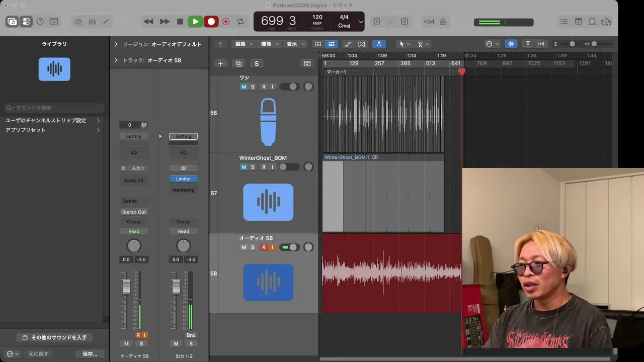
Task: Click the Read automation button in オーディオ 58 strip
Action: pyautogui.click(x=134, y=231)
